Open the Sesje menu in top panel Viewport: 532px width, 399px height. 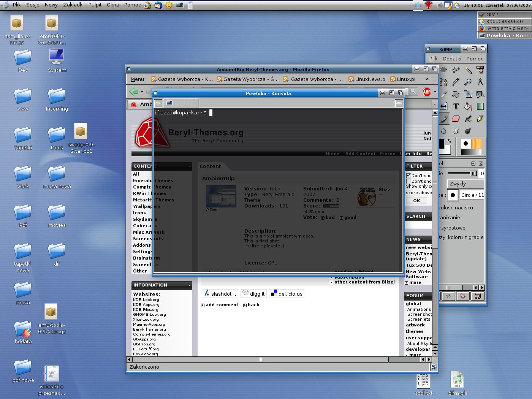coord(33,5)
